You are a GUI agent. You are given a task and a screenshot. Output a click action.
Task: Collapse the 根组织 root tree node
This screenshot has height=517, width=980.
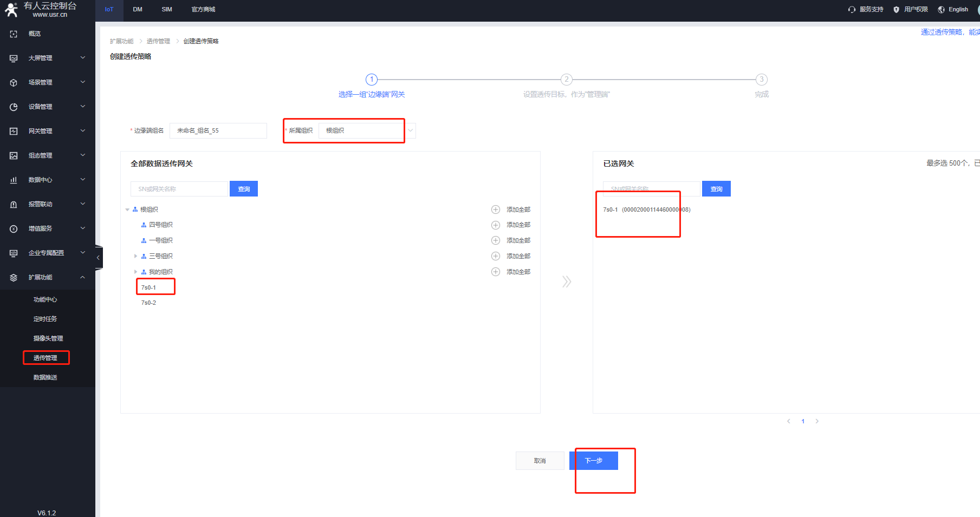[127, 210]
